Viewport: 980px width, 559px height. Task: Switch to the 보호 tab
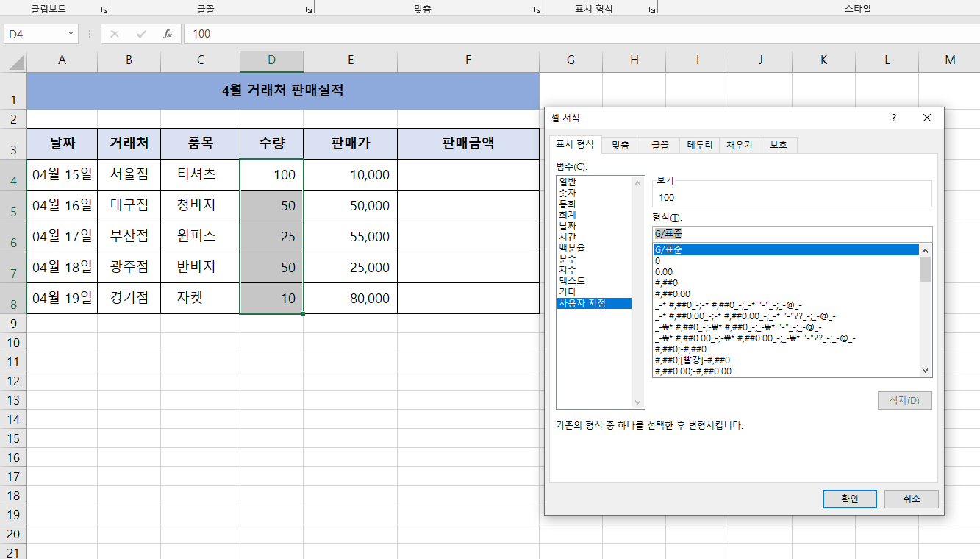click(x=779, y=146)
